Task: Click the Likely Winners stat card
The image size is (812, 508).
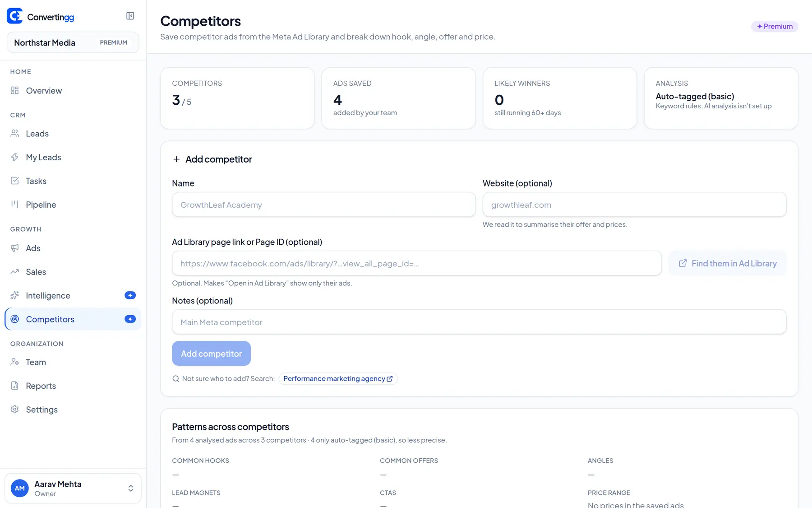Action: (x=559, y=98)
